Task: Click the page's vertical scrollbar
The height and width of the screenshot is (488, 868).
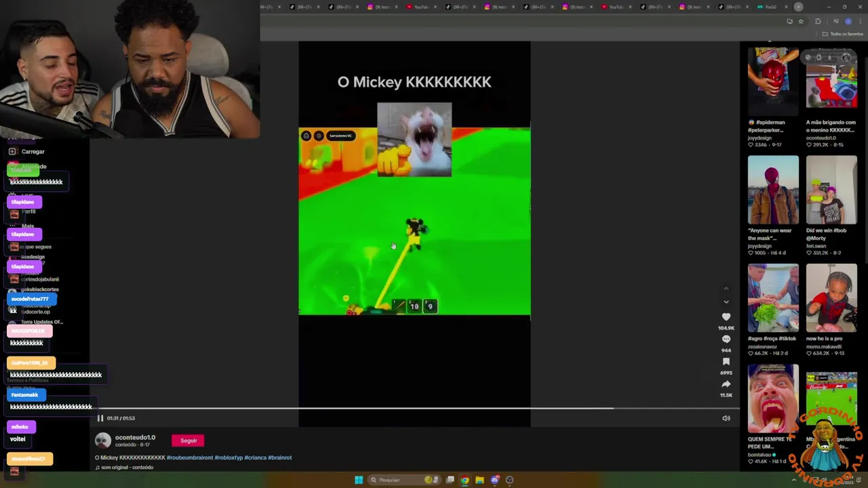Action: [x=865, y=264]
